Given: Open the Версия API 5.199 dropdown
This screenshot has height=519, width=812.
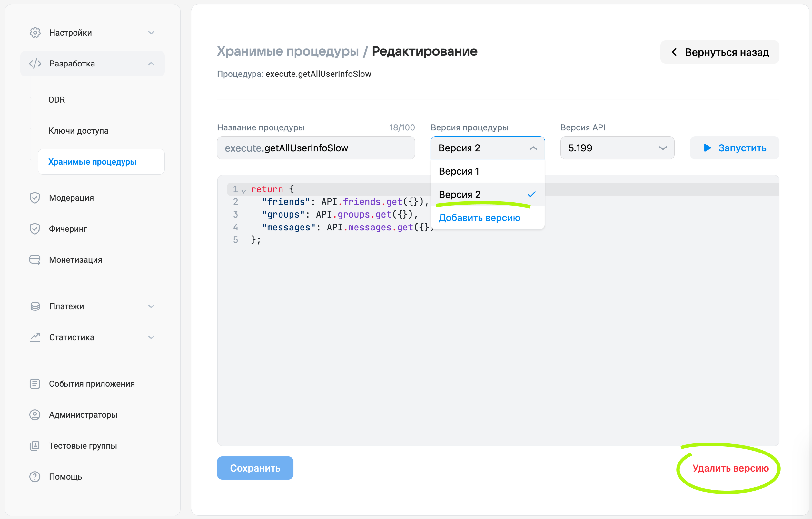Looking at the screenshot, I should [617, 148].
